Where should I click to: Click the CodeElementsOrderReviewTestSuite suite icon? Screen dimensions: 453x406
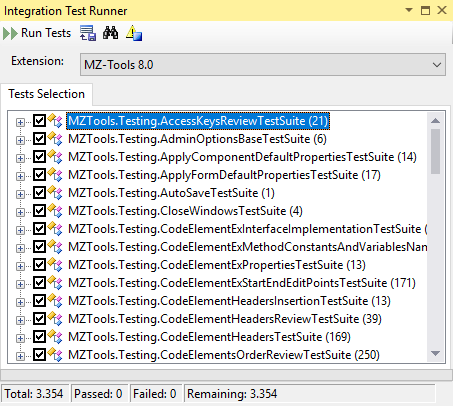tap(55, 355)
